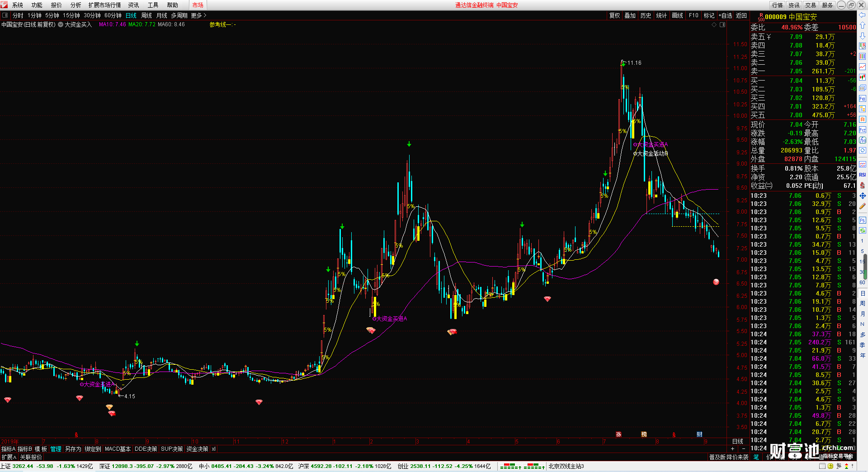Click the orange 自 self-select icon

coord(863,119)
